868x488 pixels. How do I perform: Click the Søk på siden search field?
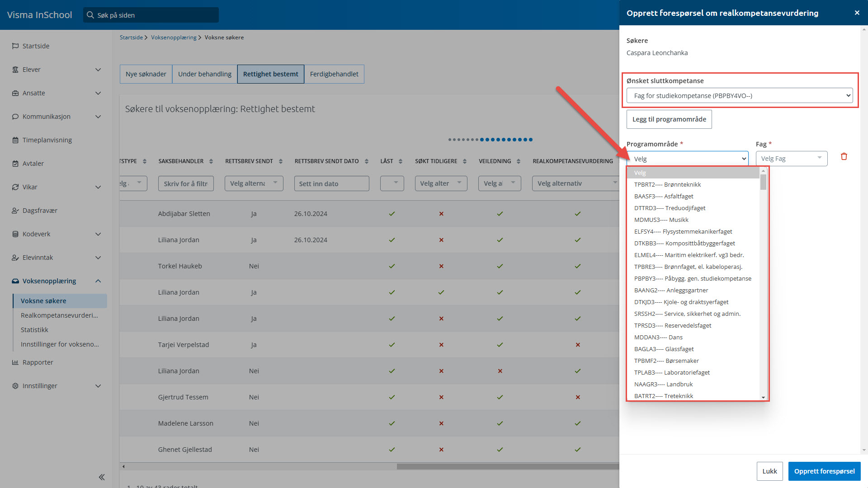tap(151, 15)
